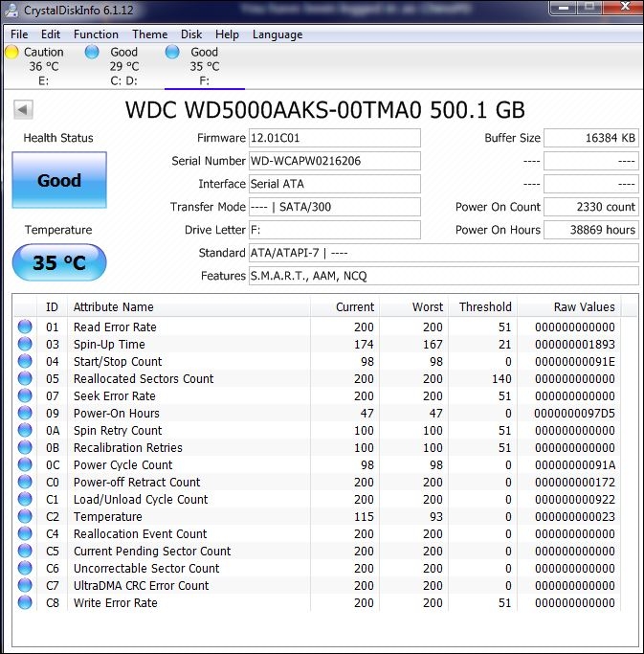This screenshot has height=654, width=644.
Task: Click status orb for Reallocated Sectors Count
Action: click(x=25, y=378)
